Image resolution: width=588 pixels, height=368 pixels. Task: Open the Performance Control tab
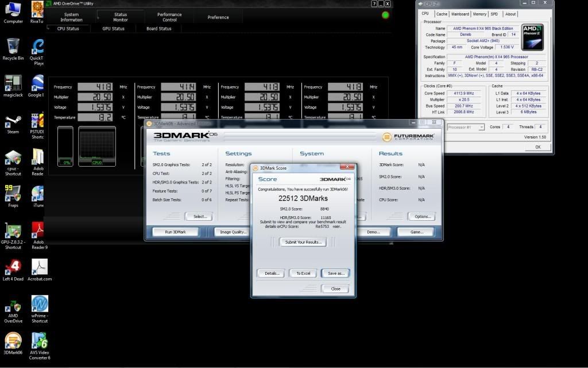169,17
